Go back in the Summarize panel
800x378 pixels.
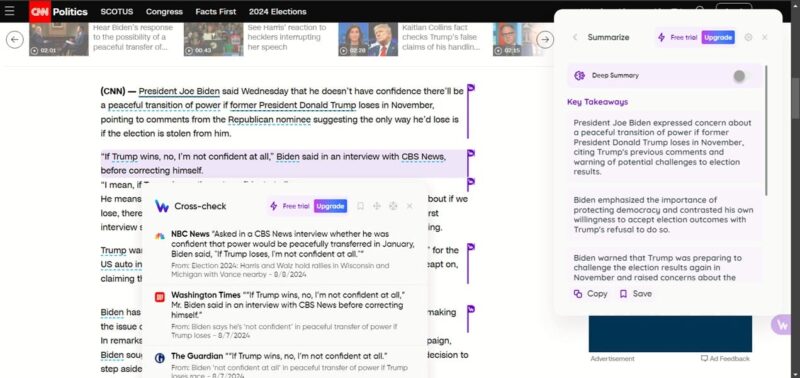(575, 37)
